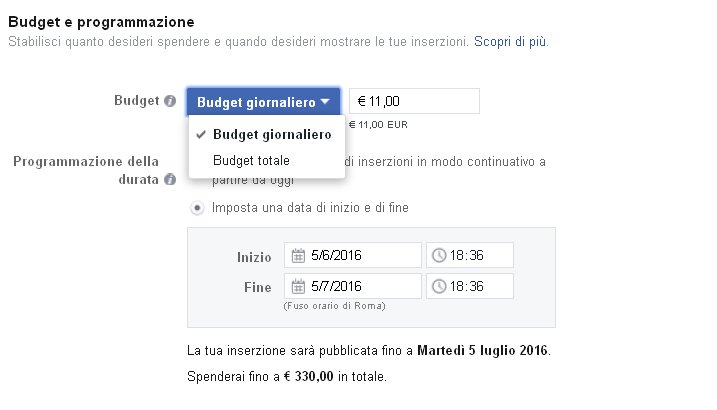The width and height of the screenshot is (717, 410).
Task: Click the info icon next to Budget
Action: pyautogui.click(x=170, y=101)
